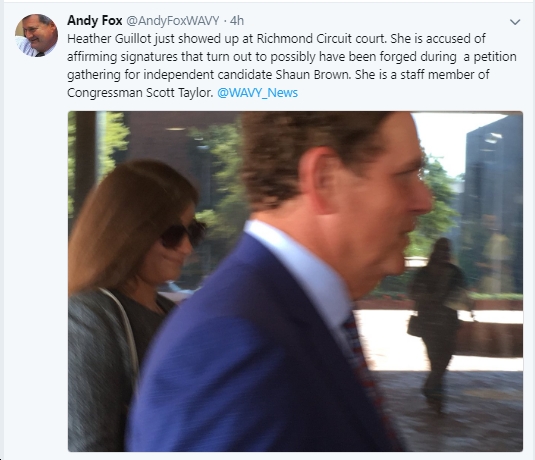Click the words Richmond Circuit court
Image resolution: width=535 pixels, height=460 pixels.
321,39
